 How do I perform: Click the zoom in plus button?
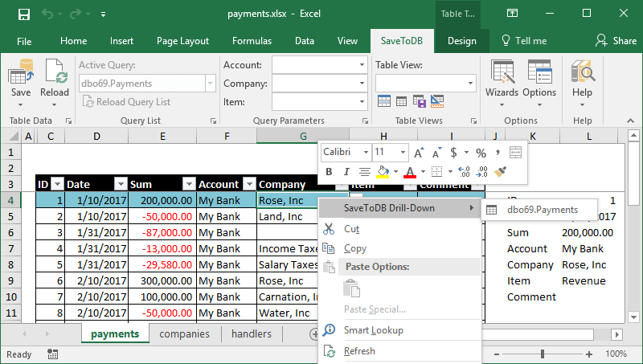[589, 354]
